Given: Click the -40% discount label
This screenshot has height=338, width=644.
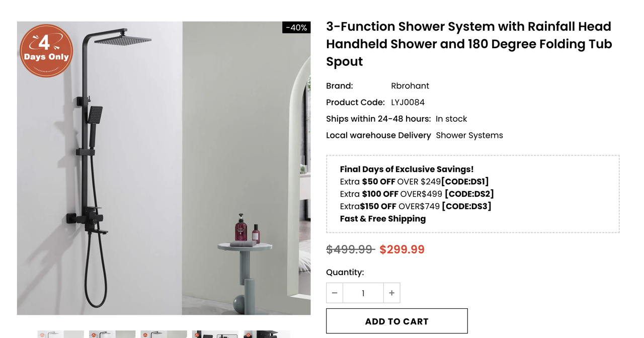Looking at the screenshot, I should coord(296,28).
